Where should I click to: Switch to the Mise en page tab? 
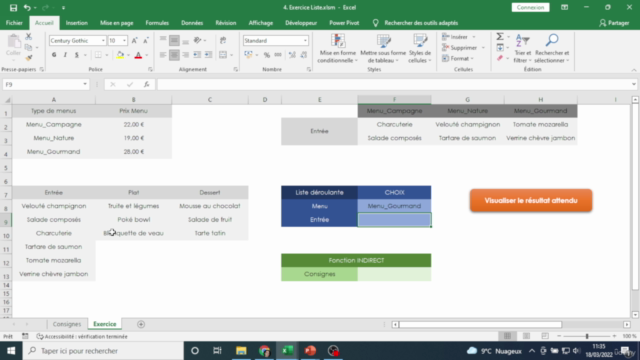117,23
